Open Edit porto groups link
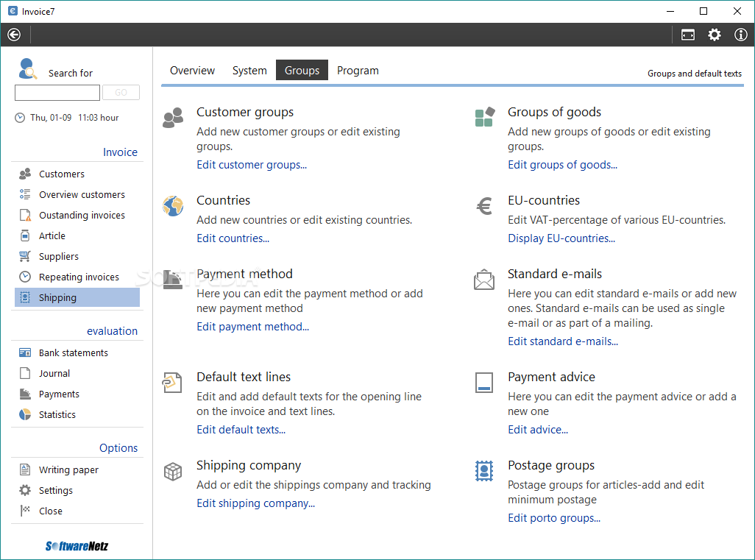Image resolution: width=755 pixels, height=560 pixels. point(554,518)
